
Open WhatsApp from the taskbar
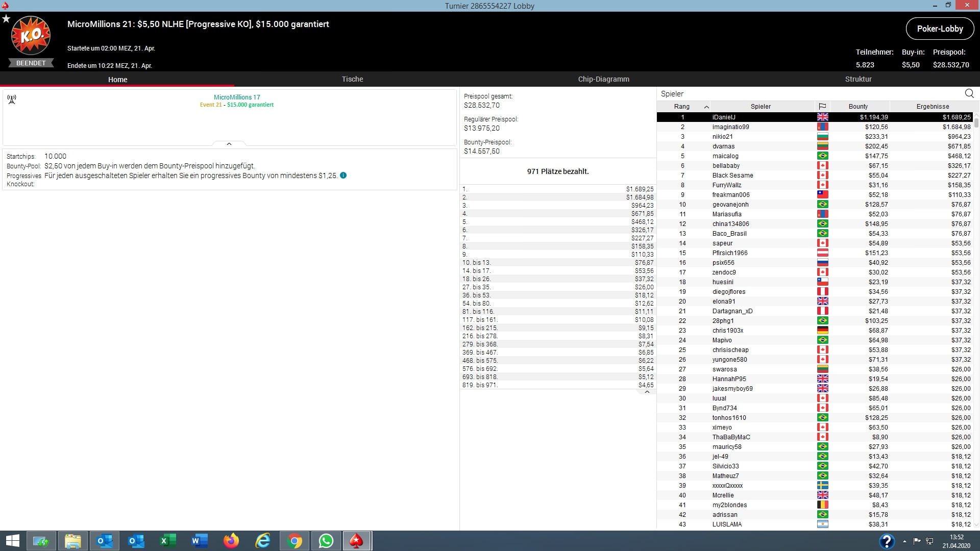coord(326,541)
